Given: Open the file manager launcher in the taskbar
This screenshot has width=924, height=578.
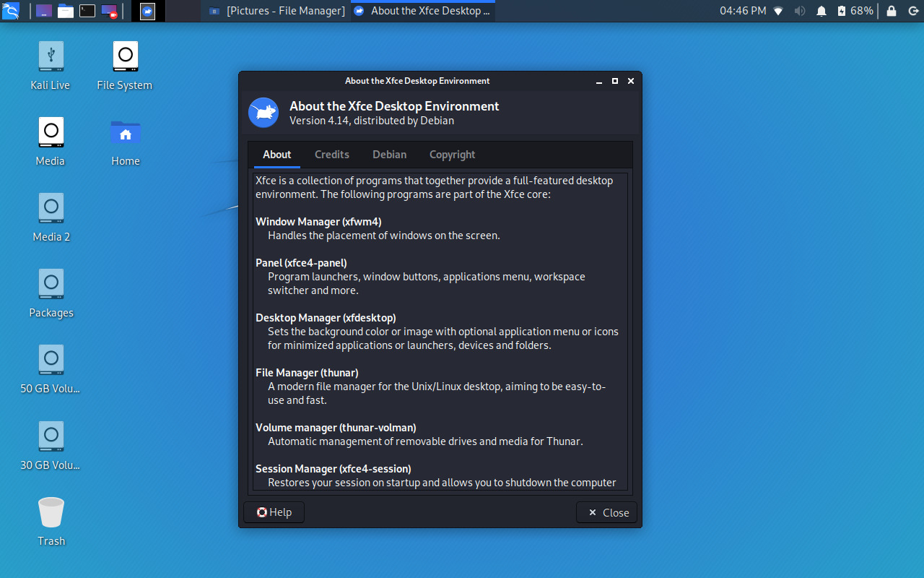Looking at the screenshot, I should tap(65, 11).
